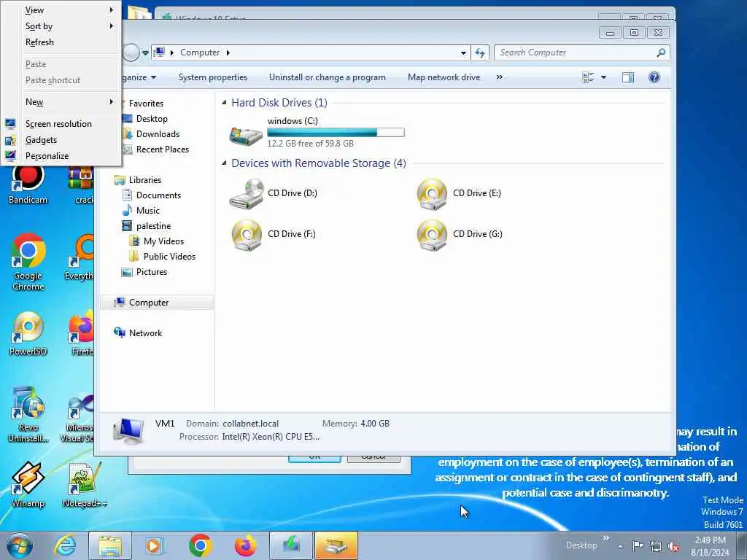Choose Refresh from context menu
747x560 pixels.
[x=61, y=42]
